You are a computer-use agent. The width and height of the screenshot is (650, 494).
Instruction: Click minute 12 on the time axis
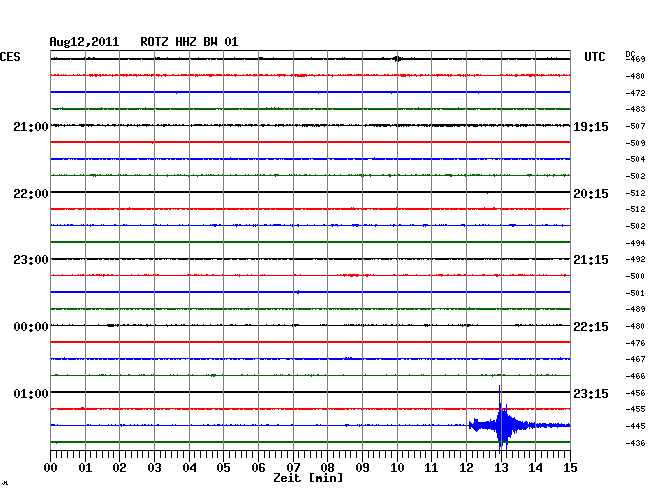466,468
